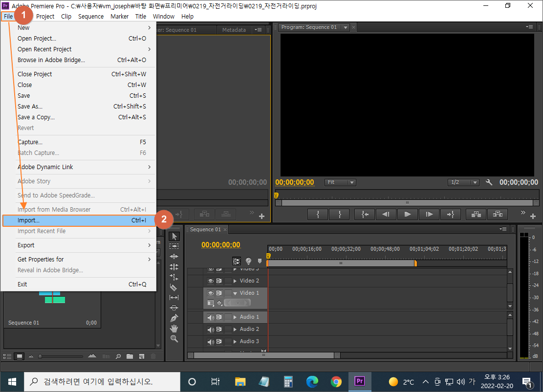Select the Razor tool

[x=174, y=287]
